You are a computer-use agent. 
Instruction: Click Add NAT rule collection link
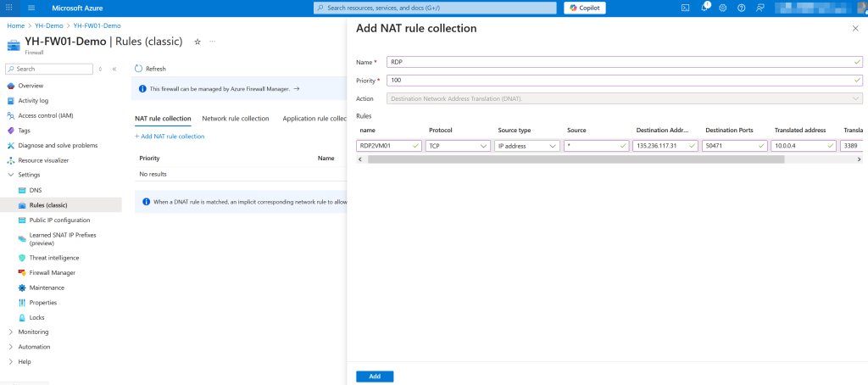[170, 137]
